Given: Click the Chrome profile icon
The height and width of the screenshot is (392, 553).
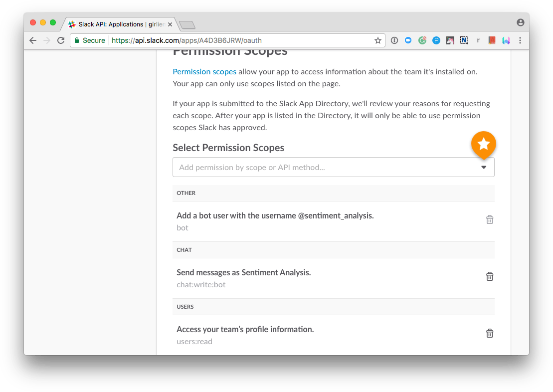Looking at the screenshot, I should 520,22.
